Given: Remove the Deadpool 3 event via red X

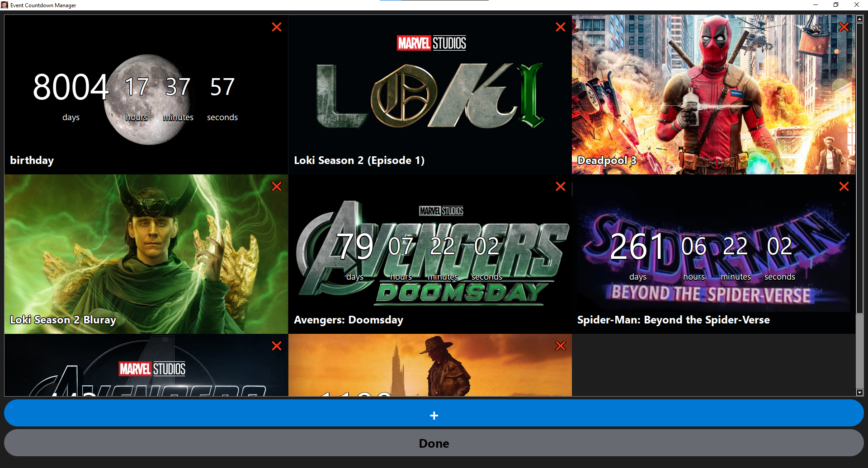Looking at the screenshot, I should (844, 27).
